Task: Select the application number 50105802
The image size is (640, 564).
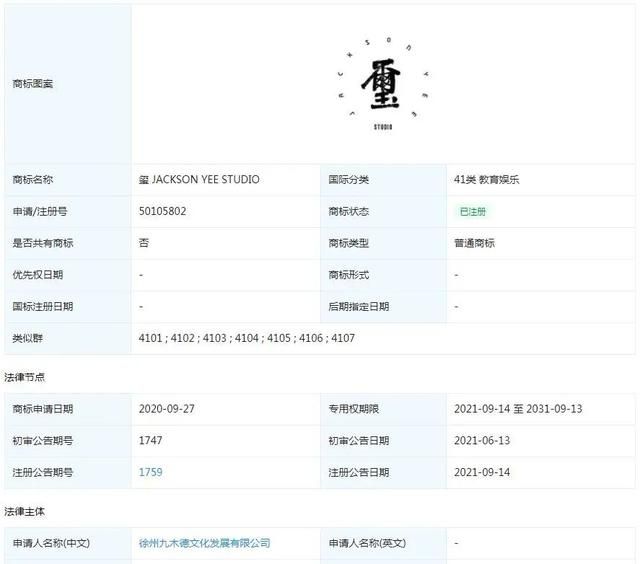Action: click(x=162, y=211)
